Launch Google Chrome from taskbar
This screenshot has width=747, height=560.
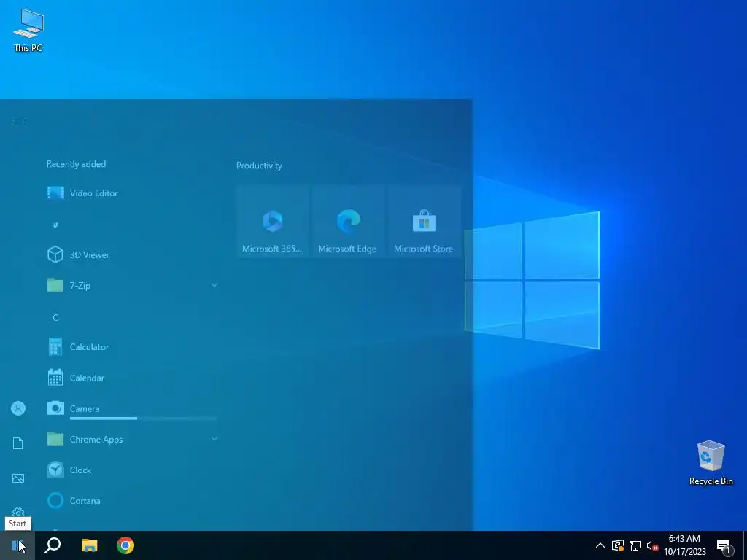[x=125, y=545]
